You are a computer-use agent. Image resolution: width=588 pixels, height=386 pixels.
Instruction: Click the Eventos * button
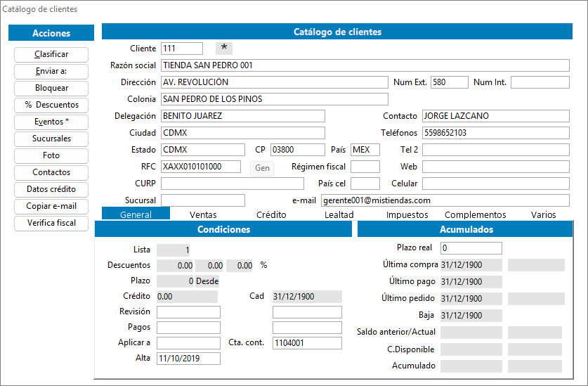click(x=51, y=122)
